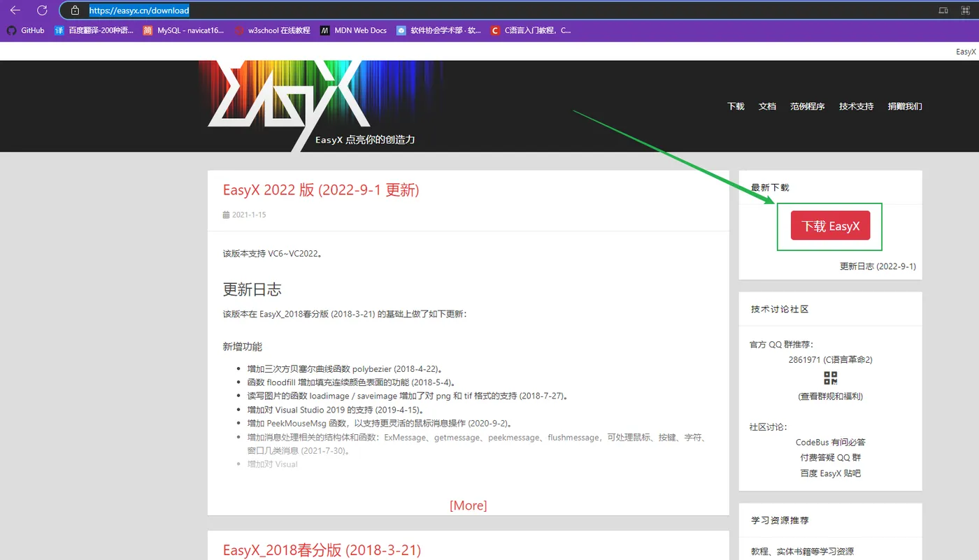Click the device icon right of the address bar
This screenshot has width=979, height=560.
click(943, 10)
